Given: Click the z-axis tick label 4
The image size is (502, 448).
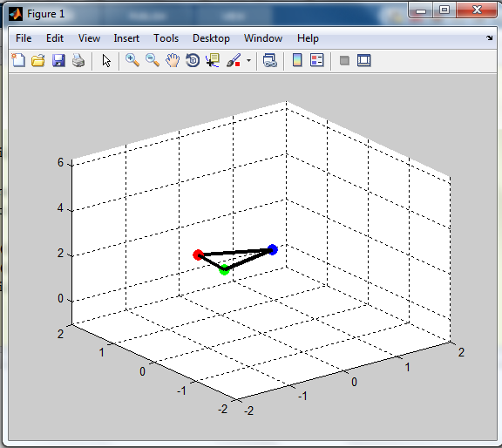Looking at the screenshot, I should tap(60, 208).
